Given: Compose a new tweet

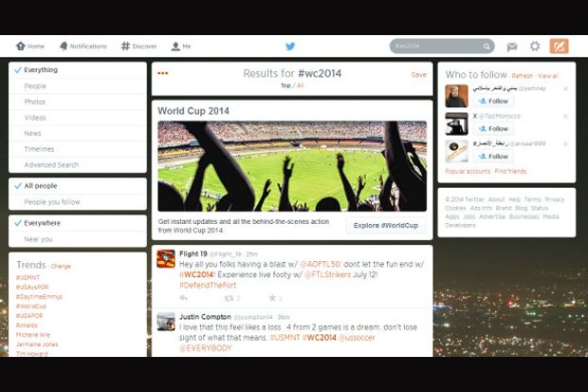Looking at the screenshot, I should point(559,47).
